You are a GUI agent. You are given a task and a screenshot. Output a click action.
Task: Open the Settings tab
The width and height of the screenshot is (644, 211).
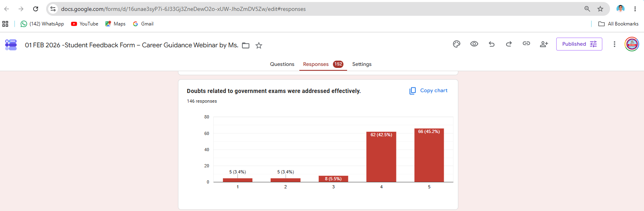coord(362,64)
